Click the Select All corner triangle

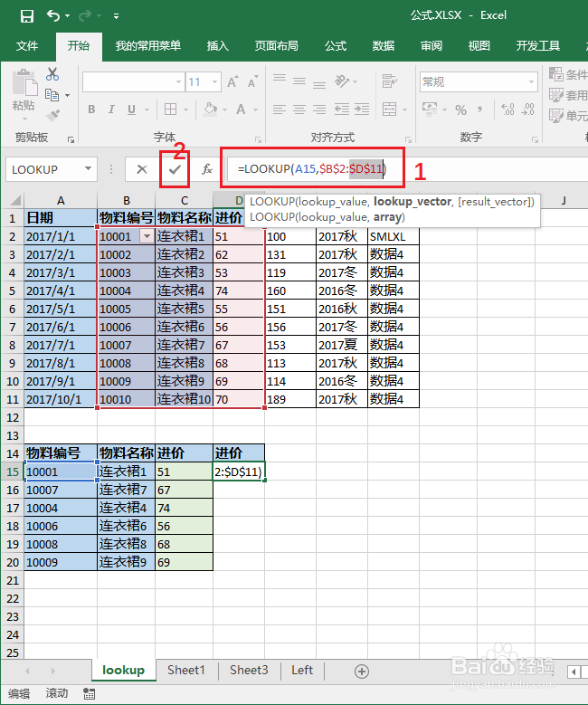[14, 201]
